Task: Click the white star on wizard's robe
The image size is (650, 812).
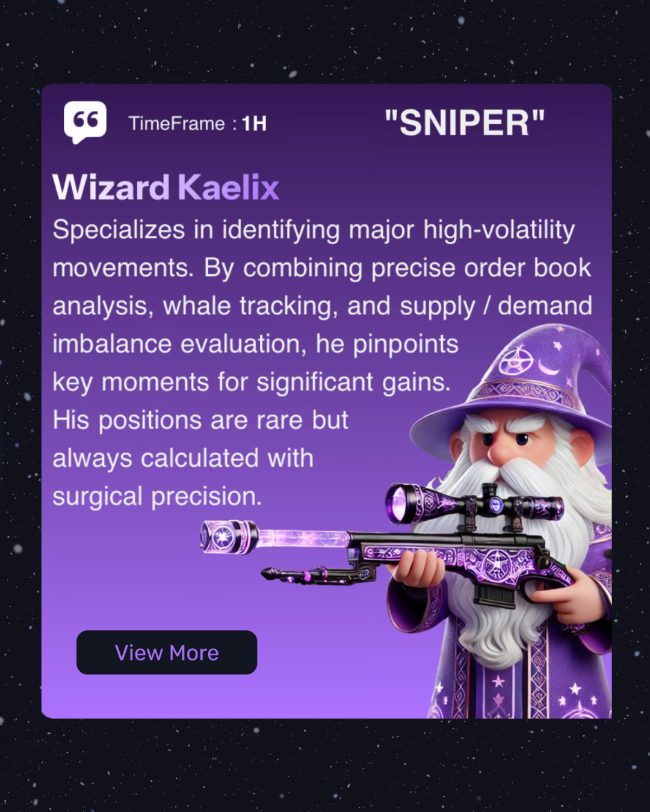Action: click(x=498, y=681)
